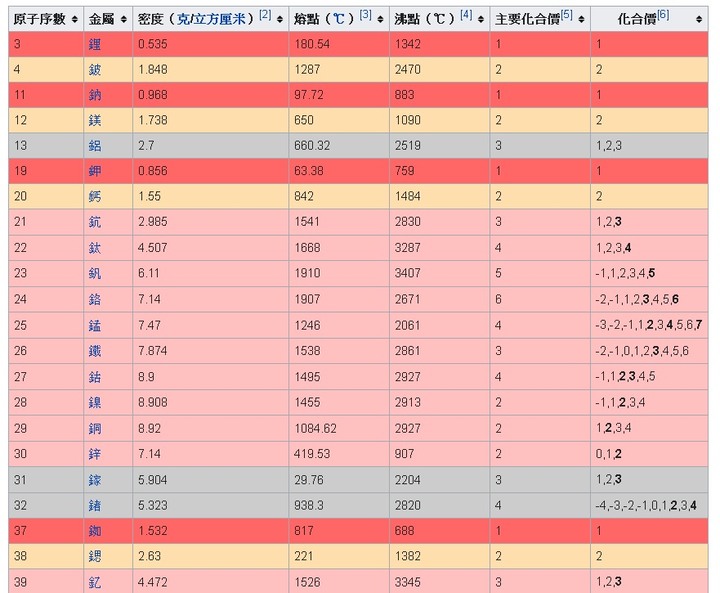
Task: Select boiling point 2913
Action: click(407, 402)
